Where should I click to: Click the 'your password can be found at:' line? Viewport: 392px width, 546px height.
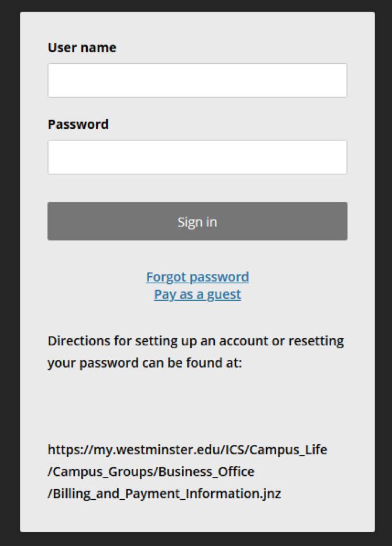coord(145,363)
